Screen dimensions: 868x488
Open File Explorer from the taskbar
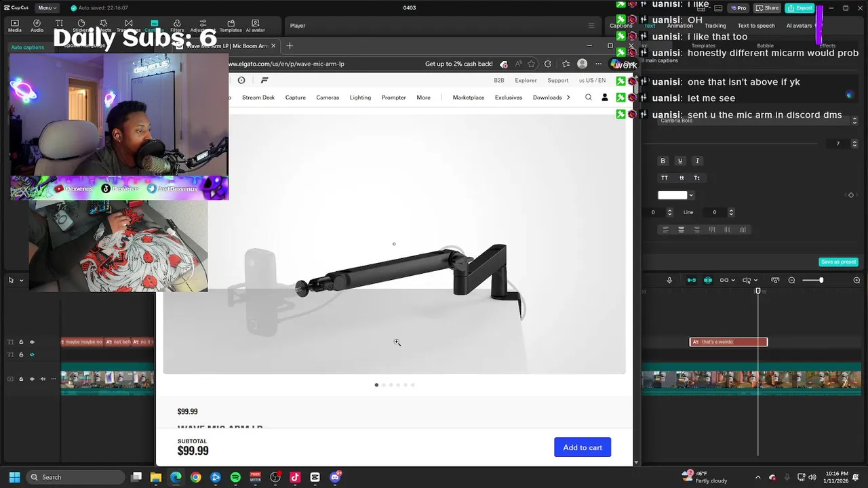pos(156,477)
